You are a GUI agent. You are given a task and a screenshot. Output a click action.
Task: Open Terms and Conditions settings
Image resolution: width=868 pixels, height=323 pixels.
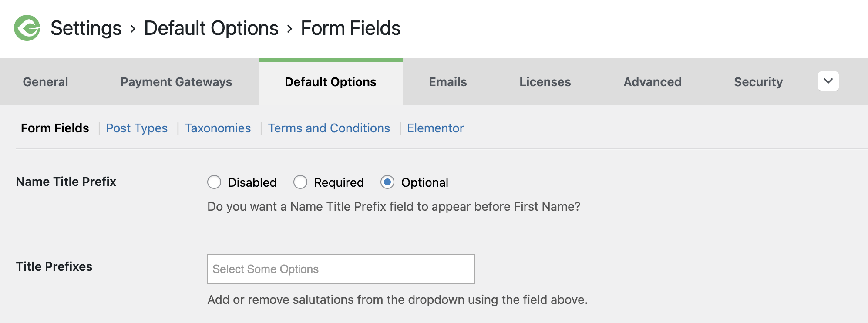[x=329, y=128]
